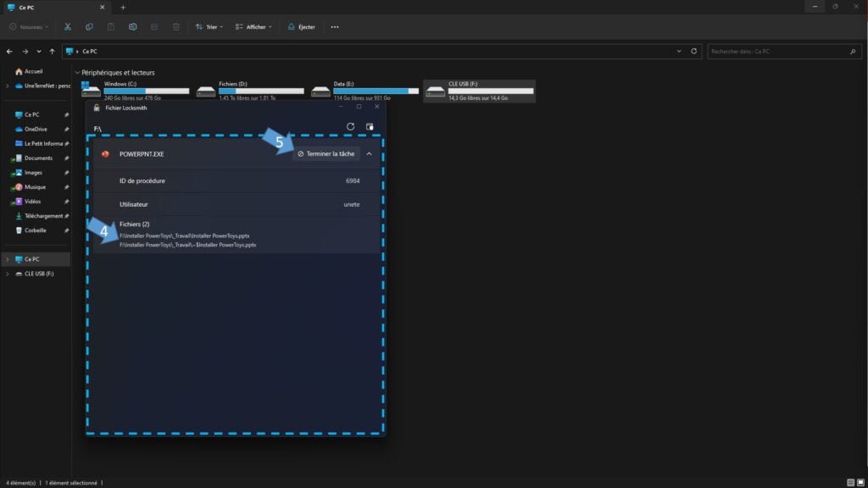Open OneDrive in the sidebar
The width and height of the screenshot is (868, 488).
[x=36, y=129]
